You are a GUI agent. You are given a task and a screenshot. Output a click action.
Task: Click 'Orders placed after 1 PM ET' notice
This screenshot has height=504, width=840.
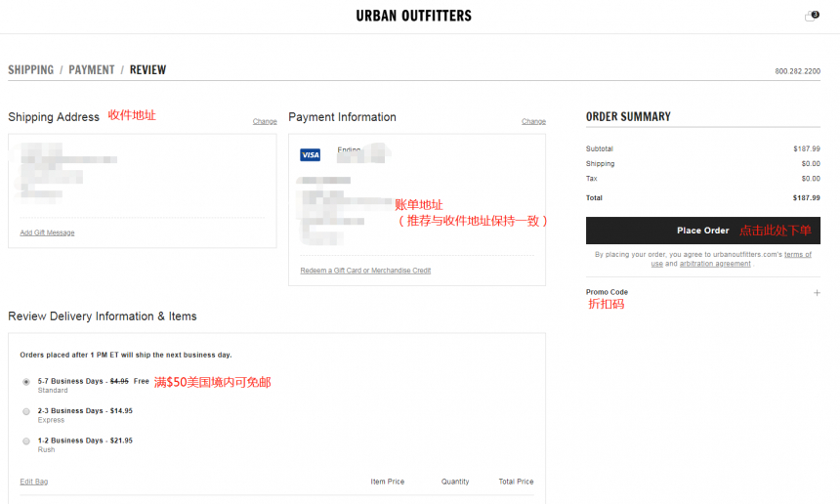pos(126,355)
